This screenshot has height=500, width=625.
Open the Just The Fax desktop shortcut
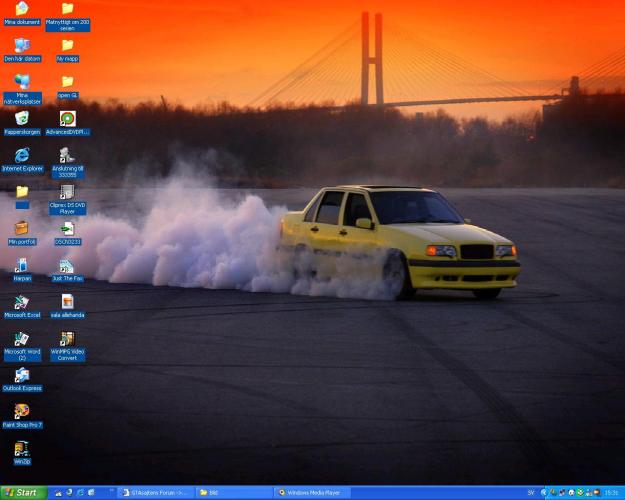pyautogui.click(x=66, y=266)
